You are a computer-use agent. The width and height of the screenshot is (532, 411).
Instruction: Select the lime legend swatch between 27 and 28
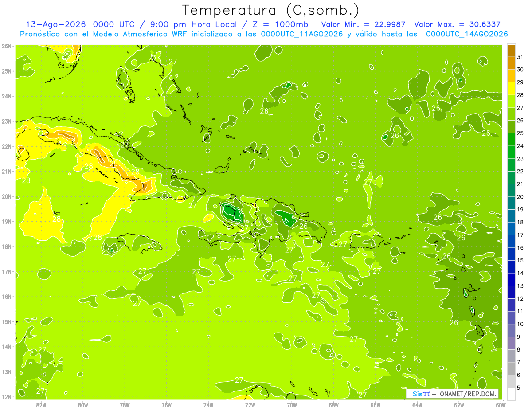(x=511, y=102)
